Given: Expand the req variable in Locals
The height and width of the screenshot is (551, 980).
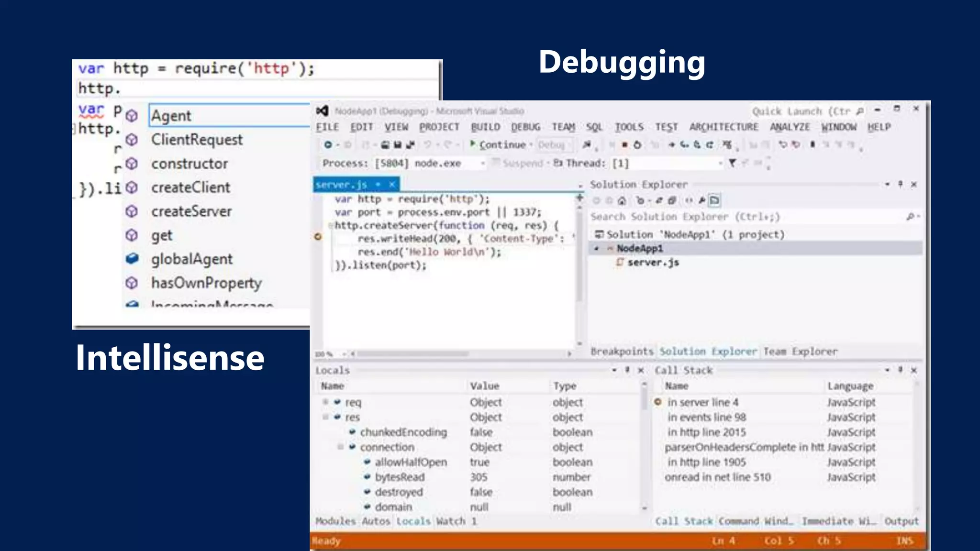Looking at the screenshot, I should pyautogui.click(x=325, y=402).
